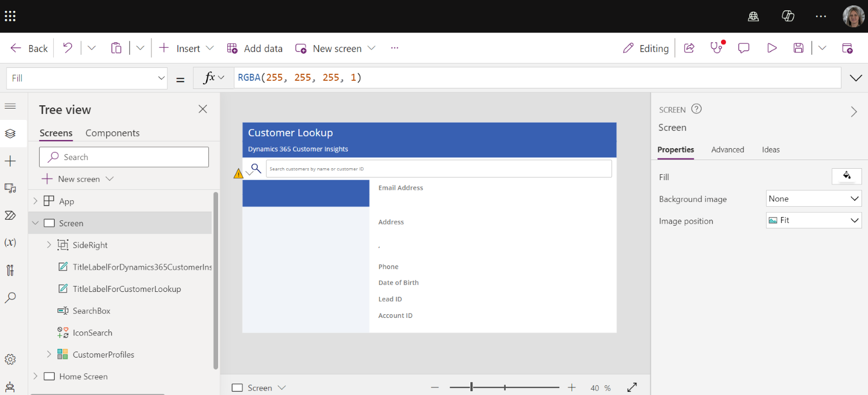This screenshot has height=395, width=868.
Task: Switch to the Screens tab
Action: pos(56,133)
